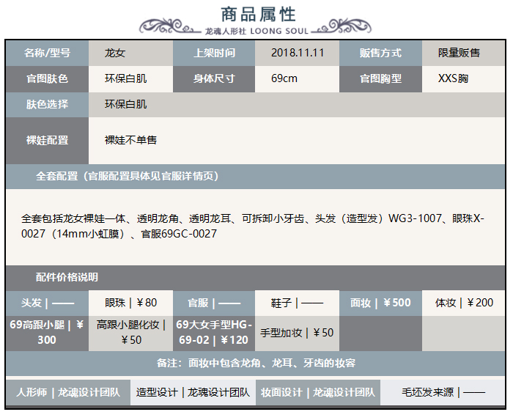Select the 裸娃不单售 text
The image size is (513, 420).
click(130, 139)
